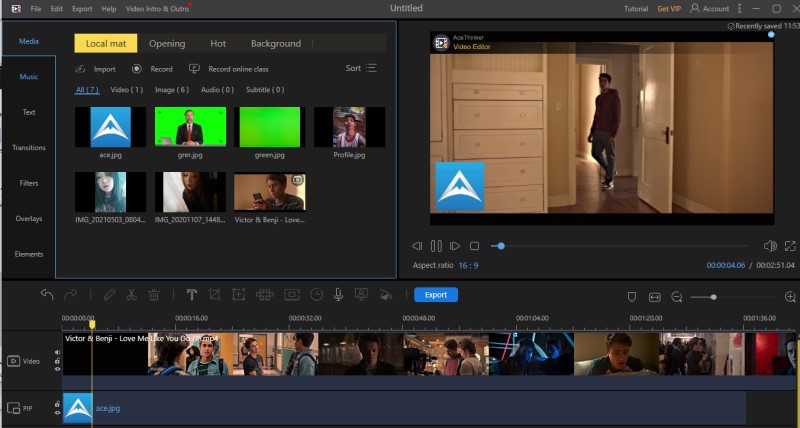Adjust the preview playback progress slider

click(619, 246)
